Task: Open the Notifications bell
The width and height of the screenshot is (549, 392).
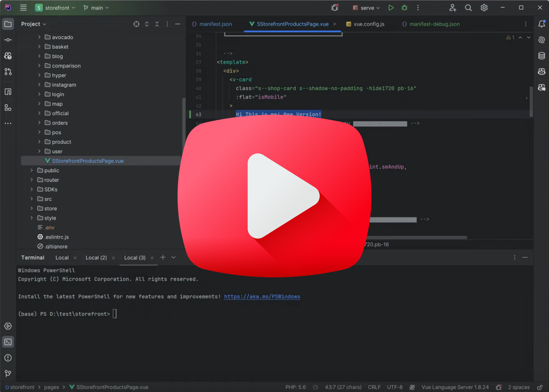Action: coord(542,24)
